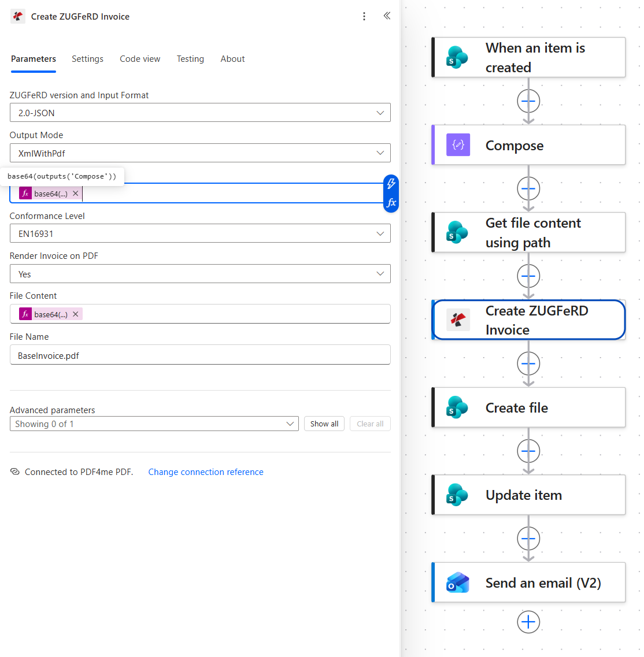Select the Create ZUGFeRD Invoice card
Viewport: 644px width, 657px height.
[529, 320]
